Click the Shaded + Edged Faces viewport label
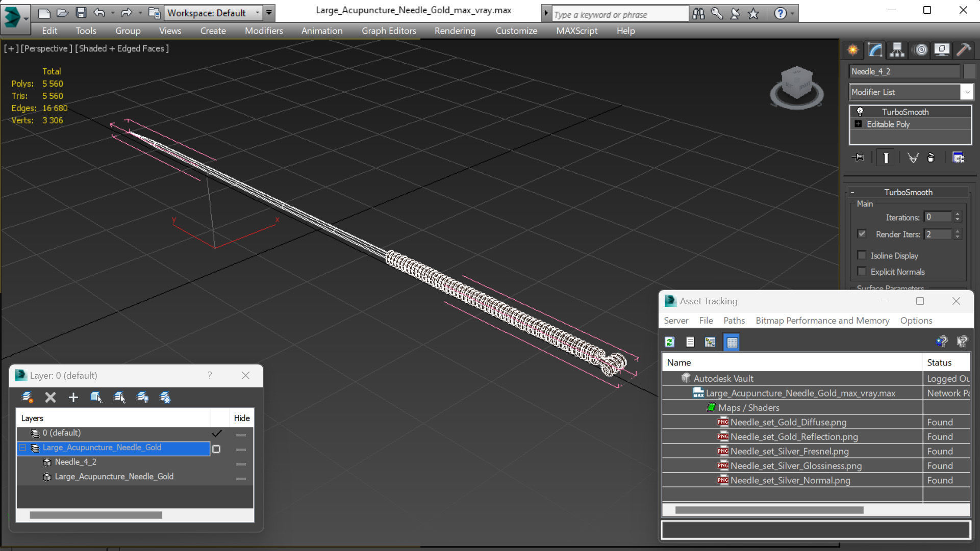Screen dimensions: 980x551 (x=122, y=48)
